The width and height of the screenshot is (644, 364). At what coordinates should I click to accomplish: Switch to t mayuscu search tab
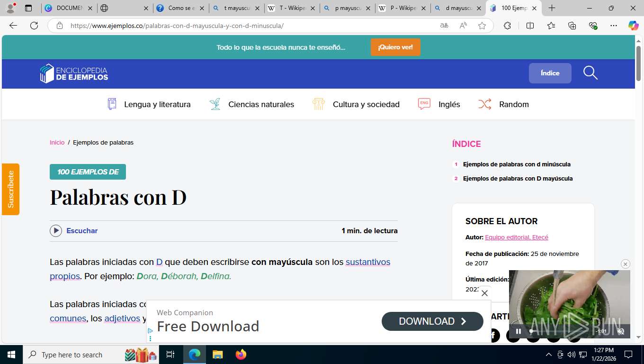point(237,8)
